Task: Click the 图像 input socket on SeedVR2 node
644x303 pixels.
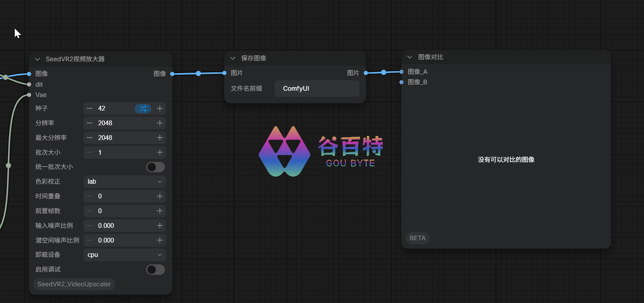Action: click(x=29, y=74)
